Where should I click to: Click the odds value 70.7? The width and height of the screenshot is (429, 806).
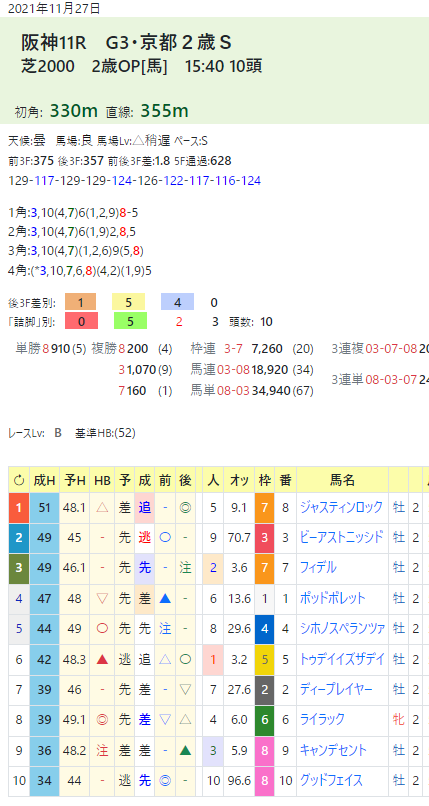pos(239,538)
